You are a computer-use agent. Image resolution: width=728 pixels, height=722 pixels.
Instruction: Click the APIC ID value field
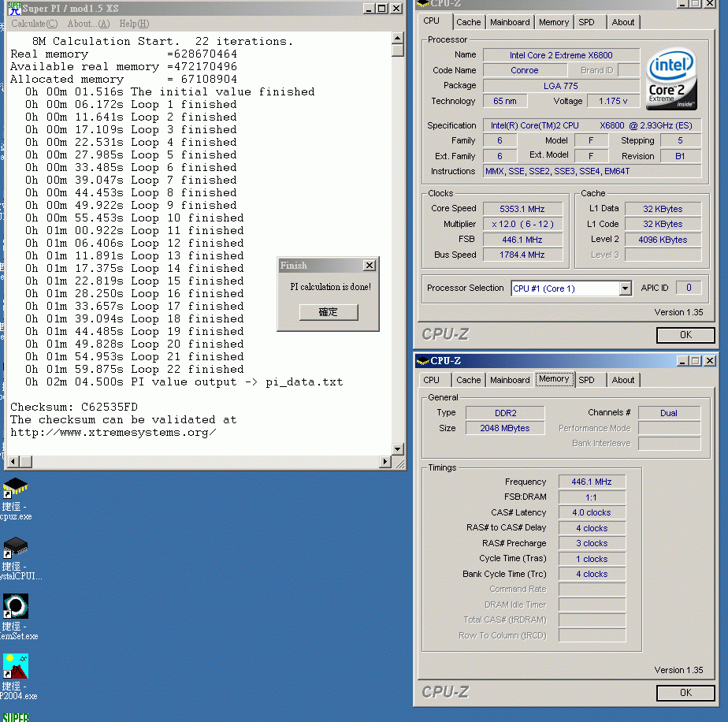click(x=689, y=288)
